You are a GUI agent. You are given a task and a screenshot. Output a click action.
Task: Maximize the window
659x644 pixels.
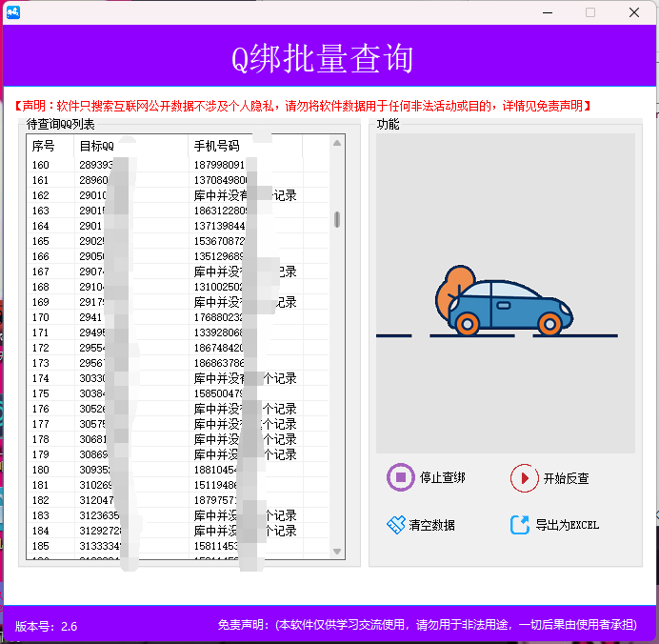[590, 12]
